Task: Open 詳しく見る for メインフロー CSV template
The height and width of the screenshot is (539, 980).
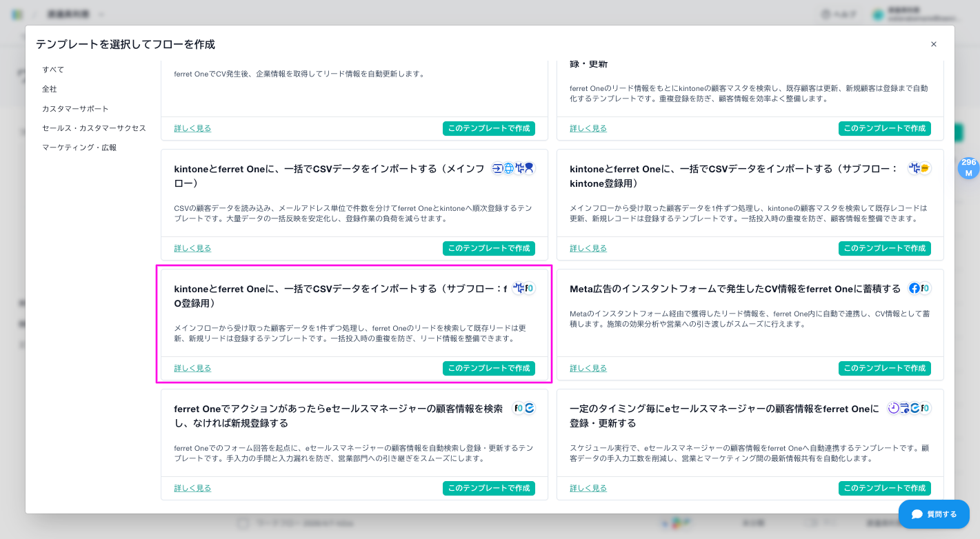Action: (x=192, y=248)
